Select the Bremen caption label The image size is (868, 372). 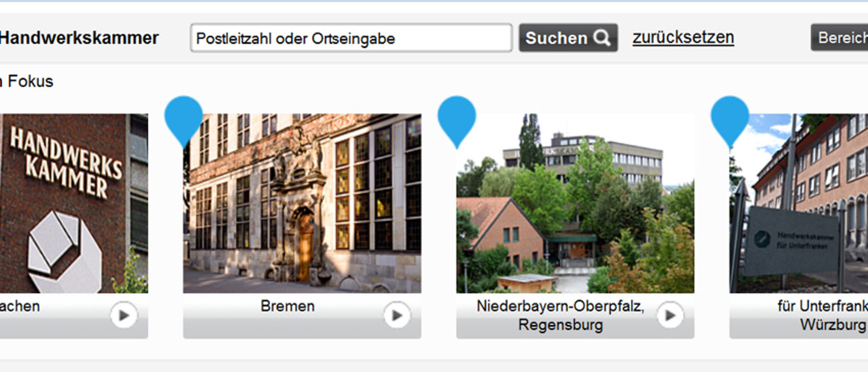point(288,306)
